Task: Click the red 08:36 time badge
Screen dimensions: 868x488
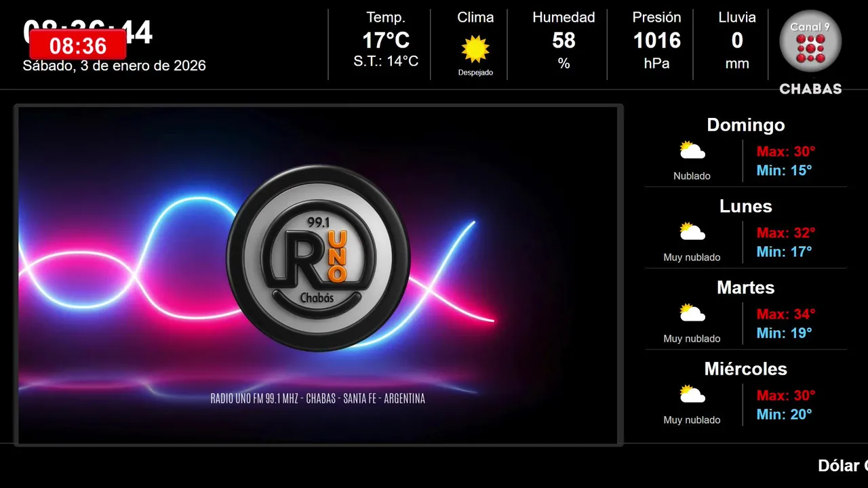Action: pyautogui.click(x=78, y=45)
